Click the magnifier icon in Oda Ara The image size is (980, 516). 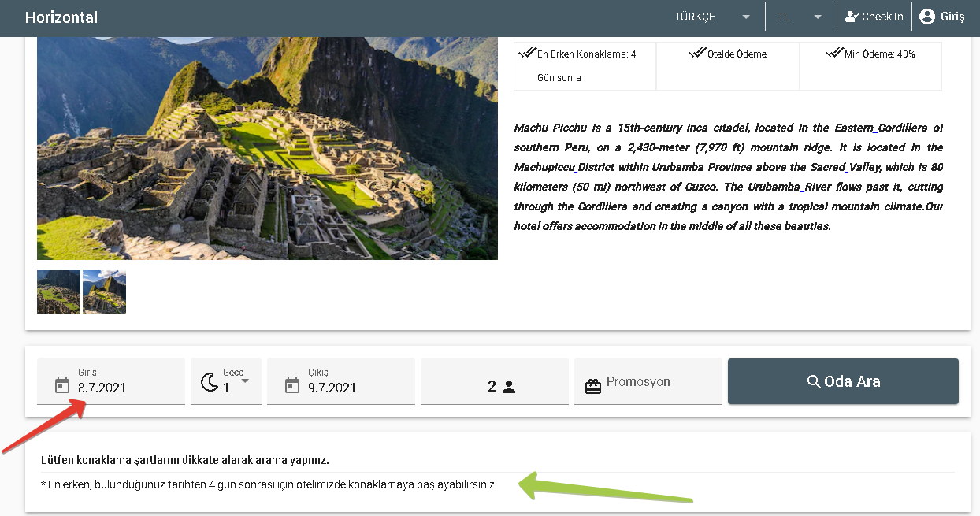coord(815,382)
